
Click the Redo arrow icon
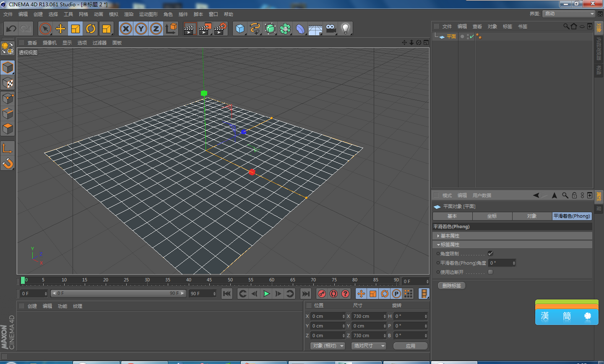[x=26, y=29]
